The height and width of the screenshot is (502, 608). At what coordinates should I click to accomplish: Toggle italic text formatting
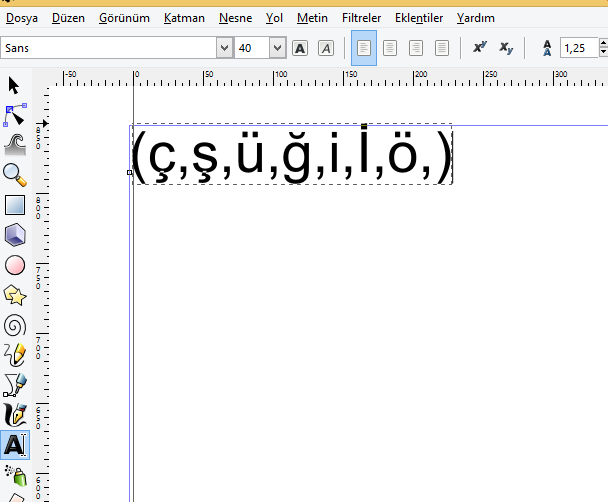pyautogui.click(x=325, y=48)
